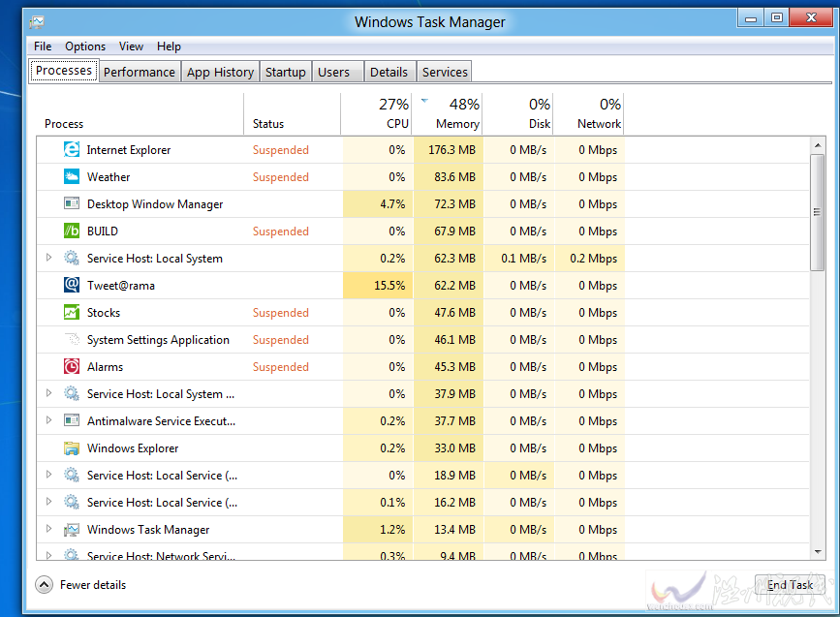Switch to the Performance tab
Screen dimensions: 840x617
pos(140,71)
